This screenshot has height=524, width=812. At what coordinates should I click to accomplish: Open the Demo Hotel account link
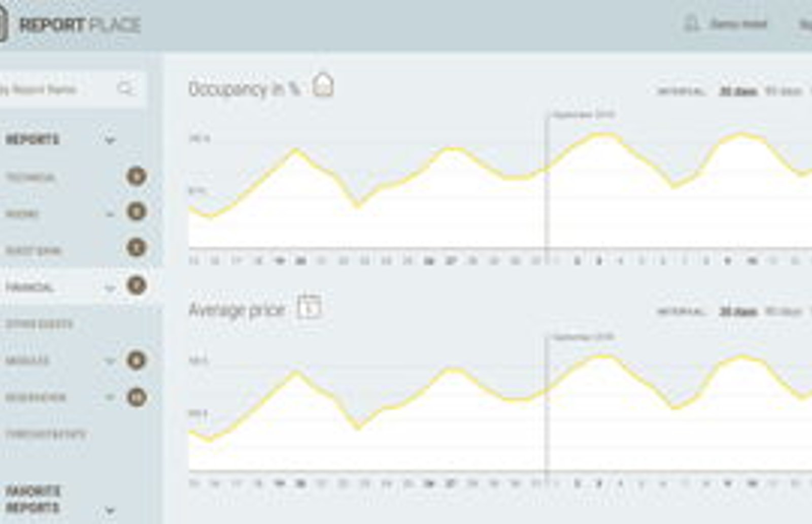tap(738, 24)
